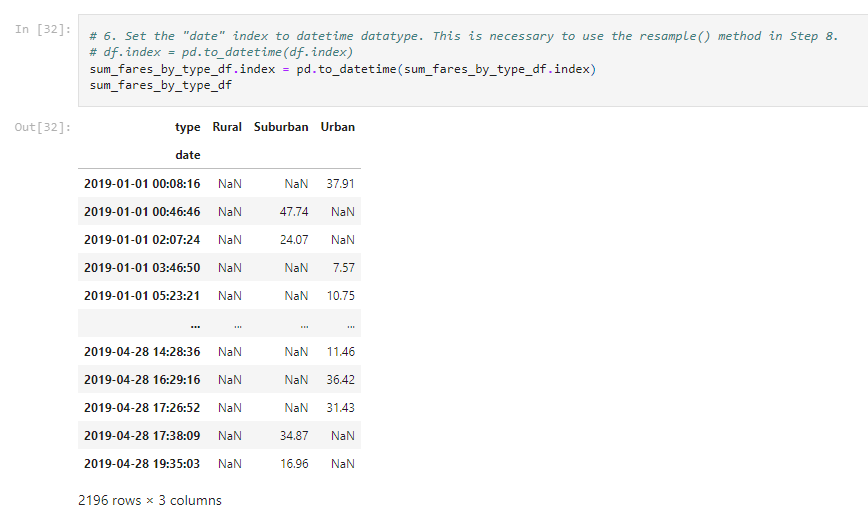
Task: Click the '# df.index = pd.to_datetime' comment line
Action: point(221,52)
